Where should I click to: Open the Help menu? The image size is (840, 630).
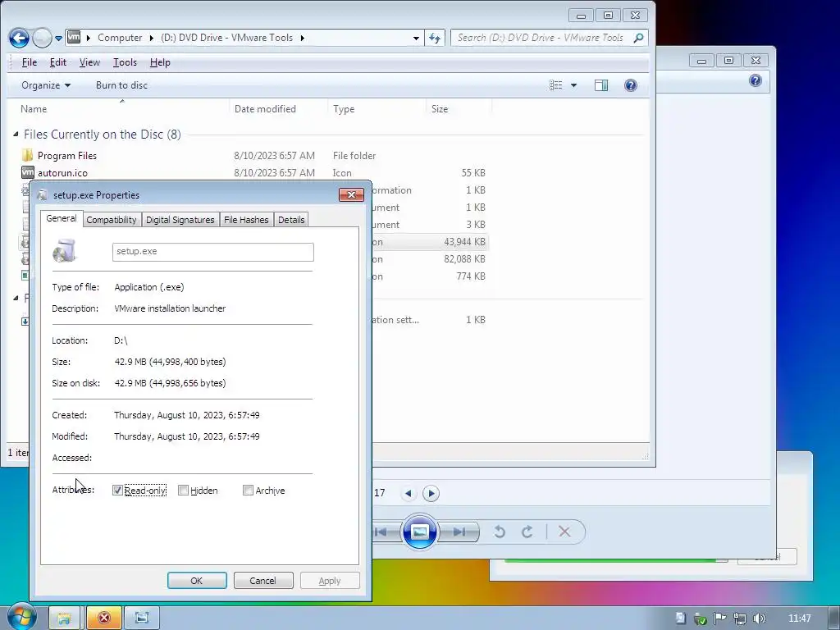pyautogui.click(x=160, y=62)
